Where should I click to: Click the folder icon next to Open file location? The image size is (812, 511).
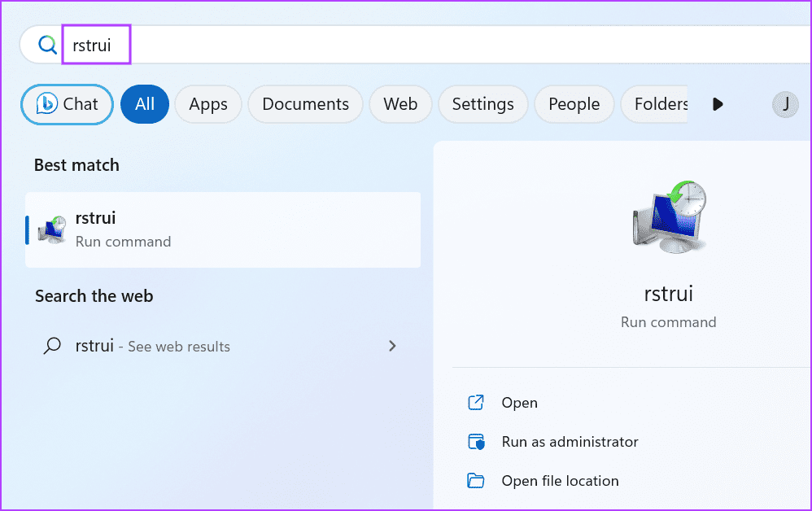(x=476, y=480)
